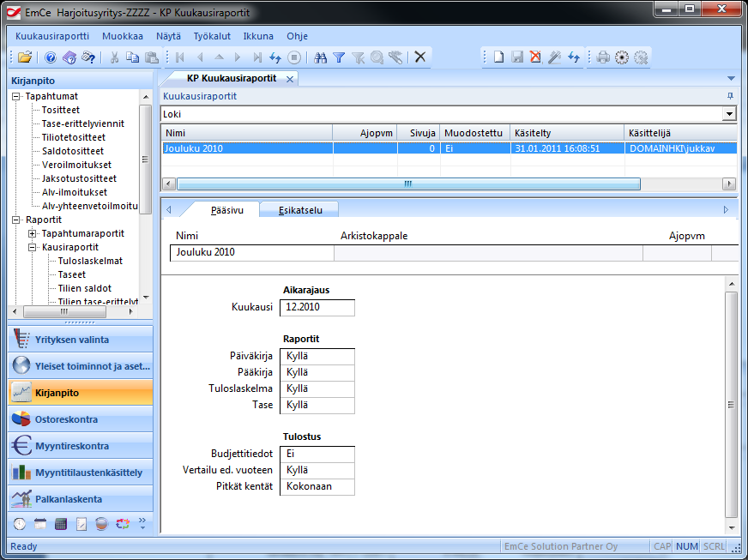Collapse the Raportit tree node

coord(15,220)
